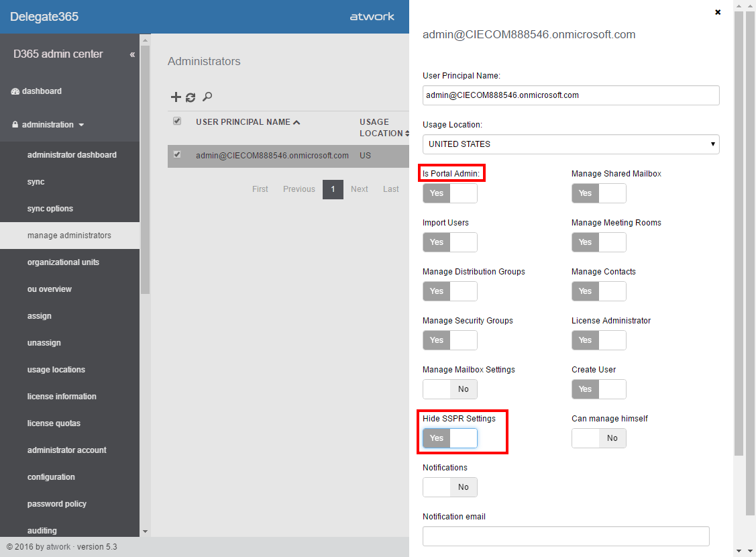Refresh the administrators list
The image size is (756, 557).
tap(191, 97)
